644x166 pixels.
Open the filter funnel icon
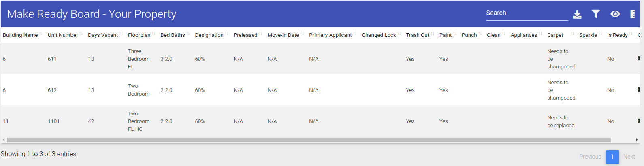(x=595, y=14)
